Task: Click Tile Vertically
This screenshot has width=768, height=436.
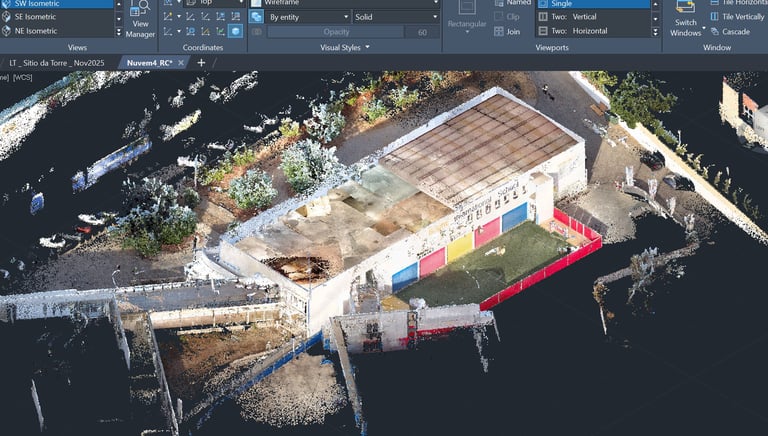Action: pos(737,17)
